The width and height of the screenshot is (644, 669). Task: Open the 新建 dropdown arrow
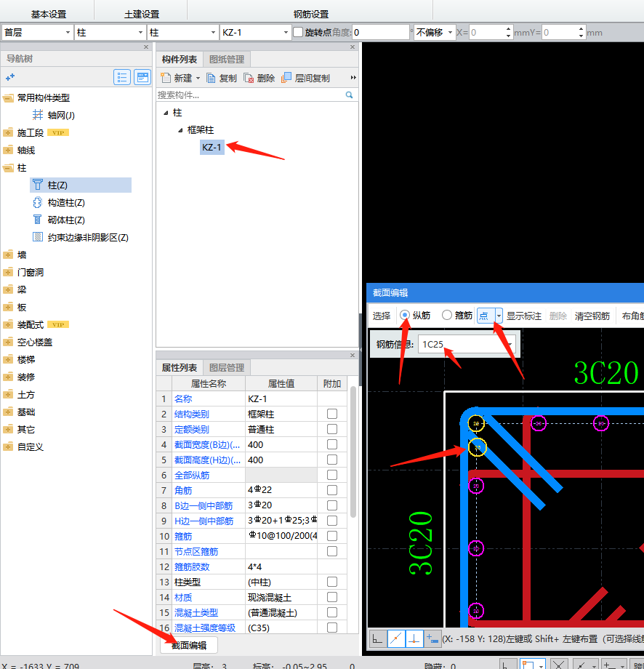198,78
